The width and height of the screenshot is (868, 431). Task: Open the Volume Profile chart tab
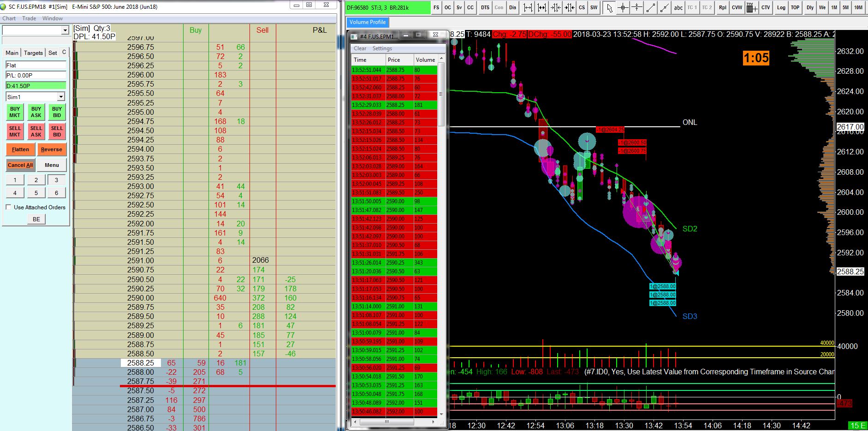pos(368,22)
